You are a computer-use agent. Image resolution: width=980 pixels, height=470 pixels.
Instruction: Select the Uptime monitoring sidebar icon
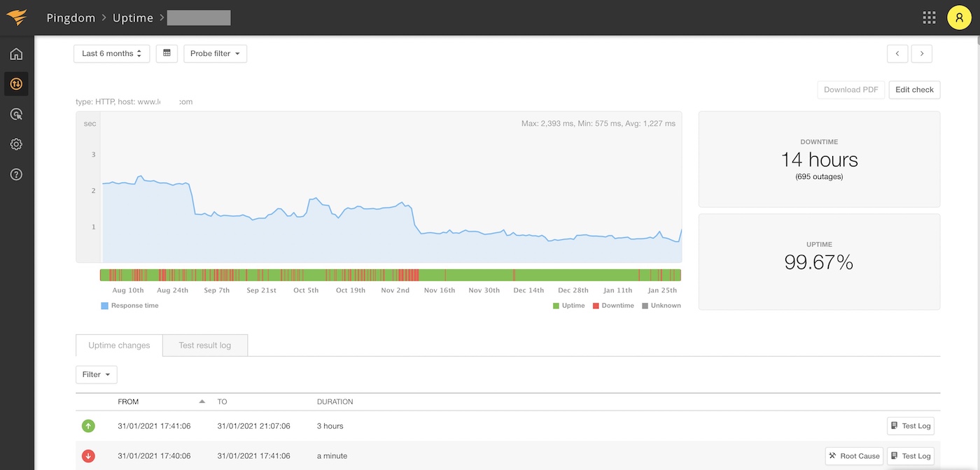pos(16,84)
